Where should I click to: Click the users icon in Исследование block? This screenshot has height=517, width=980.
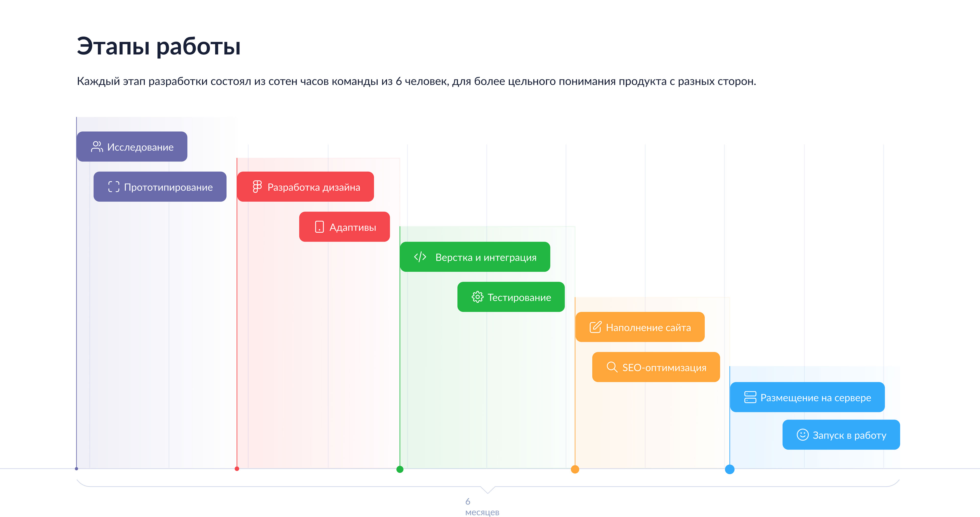click(97, 147)
